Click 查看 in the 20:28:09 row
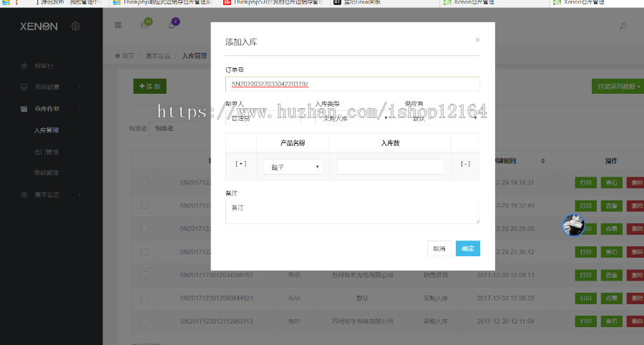The width and height of the screenshot is (644, 345). pyautogui.click(x=612, y=229)
